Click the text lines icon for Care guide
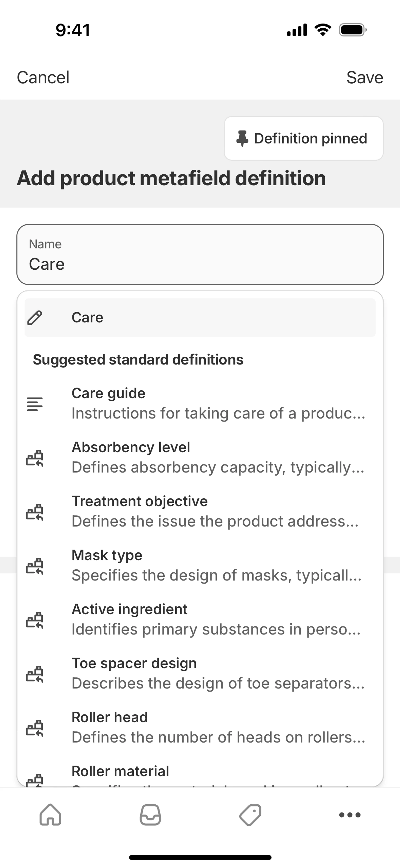Screen dimensions: 400x868 [x=35, y=404]
